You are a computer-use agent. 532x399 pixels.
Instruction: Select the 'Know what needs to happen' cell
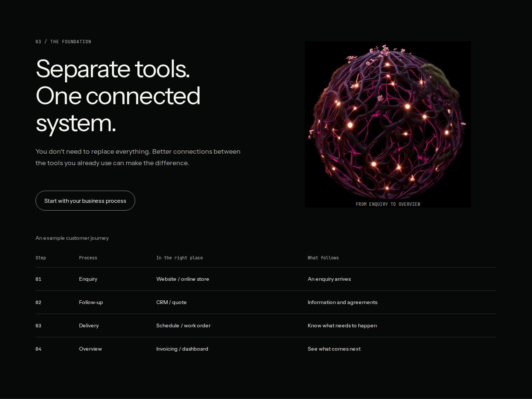tap(342, 325)
